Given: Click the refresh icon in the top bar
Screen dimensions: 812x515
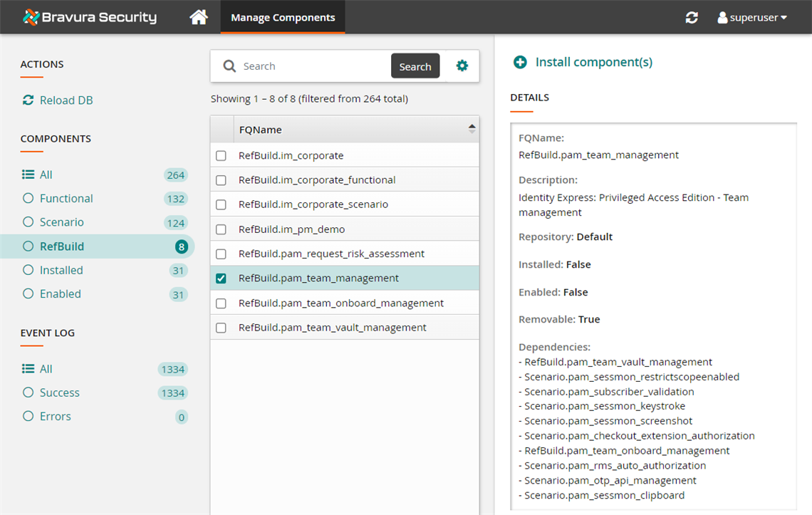Looking at the screenshot, I should click(x=691, y=17).
